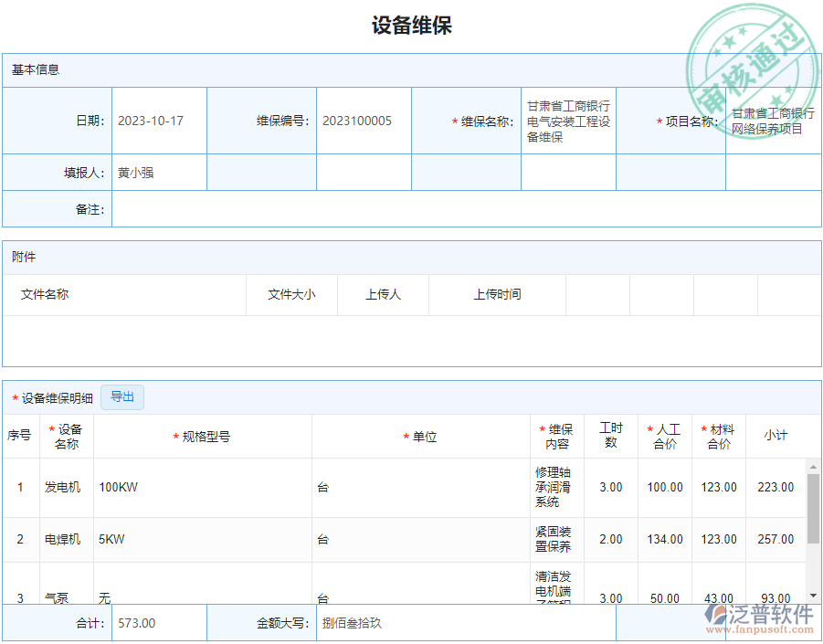823x644 pixels.
Task: Select the 电焊机 row's 5KW cell
Action: (x=202, y=540)
